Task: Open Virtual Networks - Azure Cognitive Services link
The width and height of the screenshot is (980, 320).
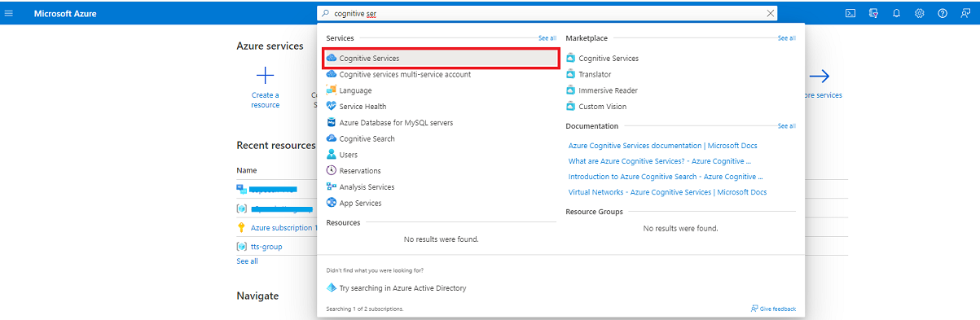Action: [667, 192]
